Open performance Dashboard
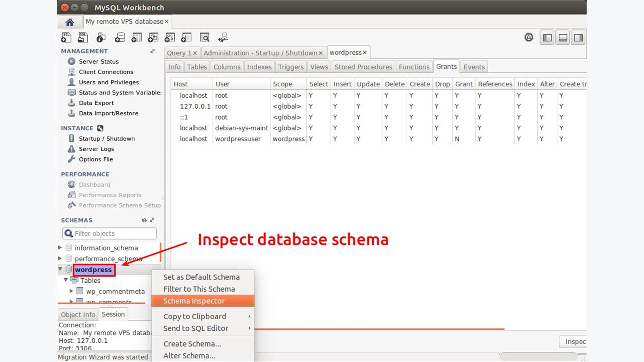 95,185
